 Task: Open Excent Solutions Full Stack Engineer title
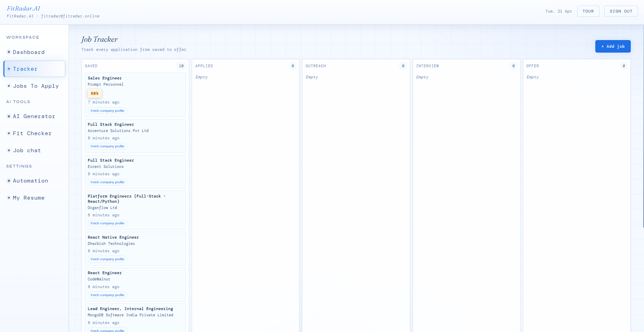point(111,160)
